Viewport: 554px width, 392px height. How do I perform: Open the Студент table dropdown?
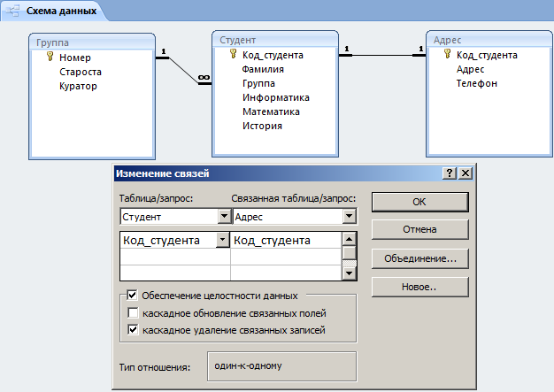224,216
